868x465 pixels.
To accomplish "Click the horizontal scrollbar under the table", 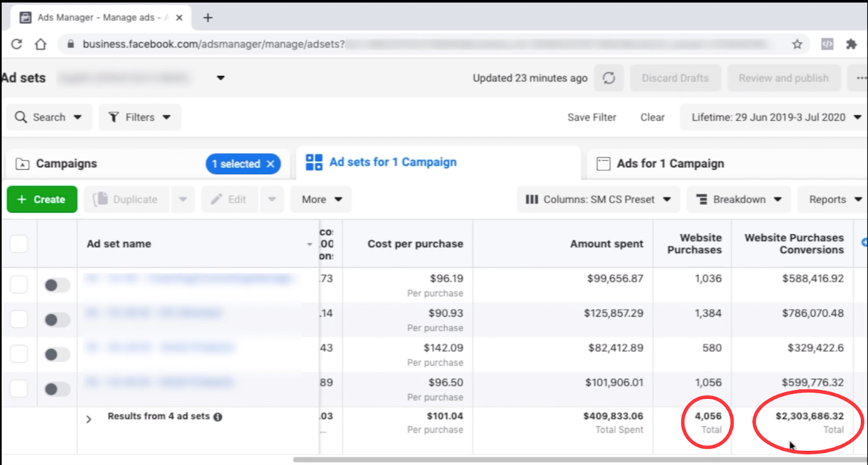I will [x=580, y=460].
